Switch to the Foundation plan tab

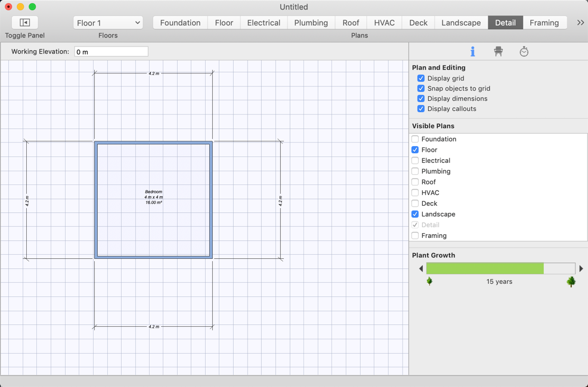coord(180,23)
